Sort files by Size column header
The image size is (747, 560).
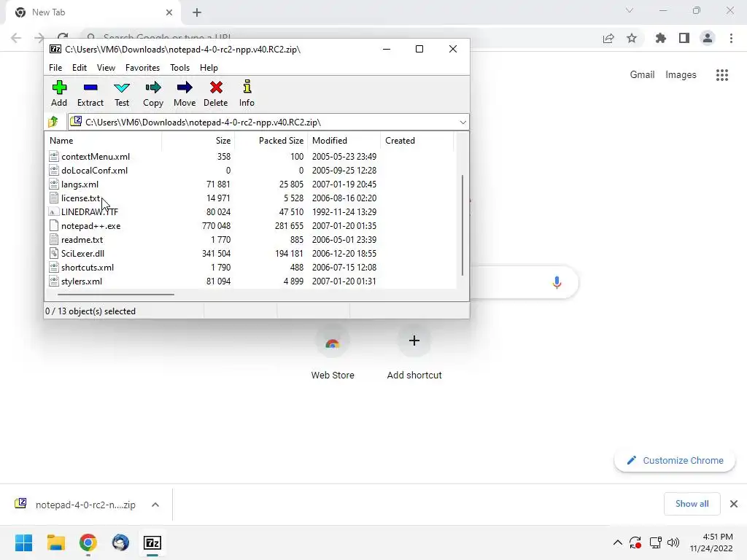coord(198,141)
